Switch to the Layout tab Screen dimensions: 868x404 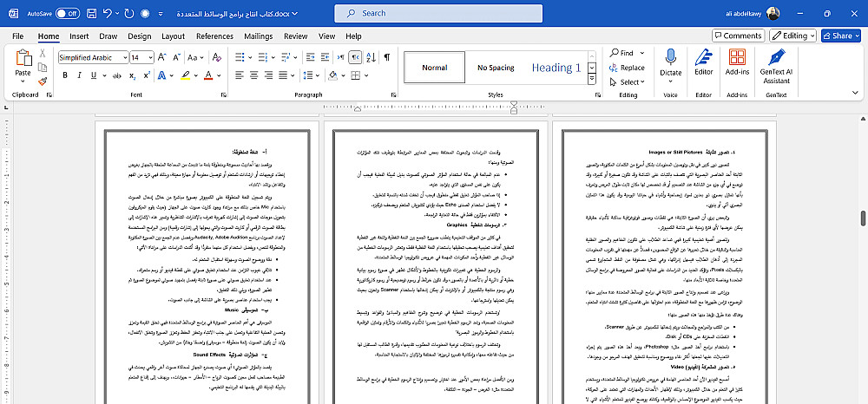click(x=174, y=36)
